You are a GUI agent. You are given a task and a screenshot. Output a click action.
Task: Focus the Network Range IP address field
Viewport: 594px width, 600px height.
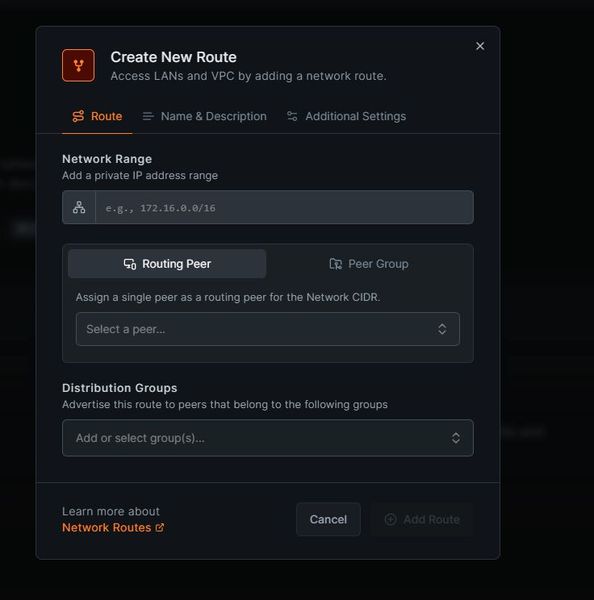click(x=284, y=207)
